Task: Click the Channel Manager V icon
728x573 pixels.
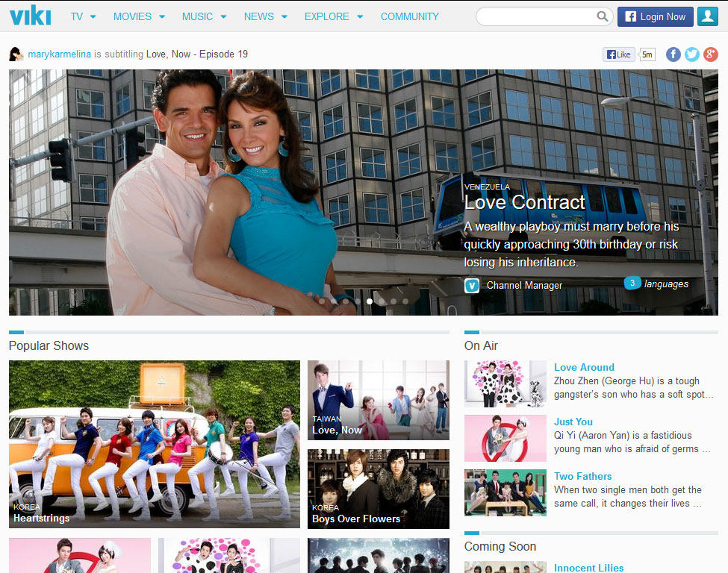Action: click(472, 285)
